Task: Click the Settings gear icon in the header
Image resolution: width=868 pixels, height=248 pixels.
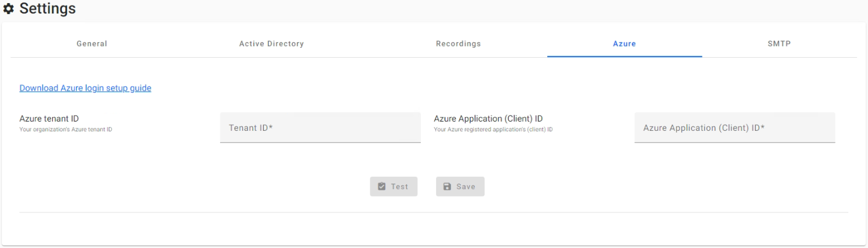Action: point(9,9)
